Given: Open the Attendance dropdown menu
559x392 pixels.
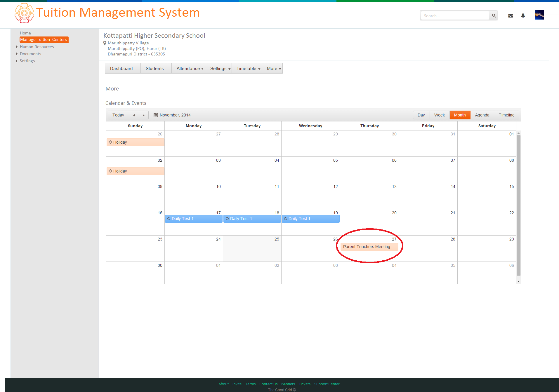Looking at the screenshot, I should 188,68.
